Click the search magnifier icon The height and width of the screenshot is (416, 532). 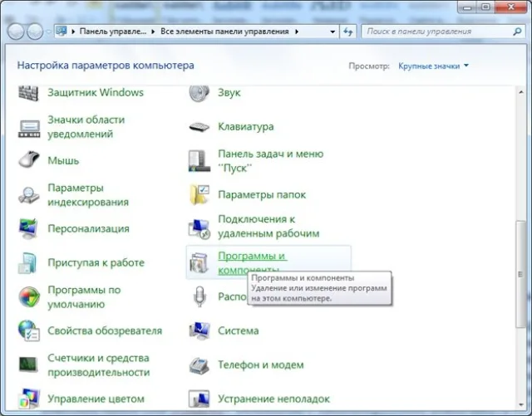coord(517,32)
